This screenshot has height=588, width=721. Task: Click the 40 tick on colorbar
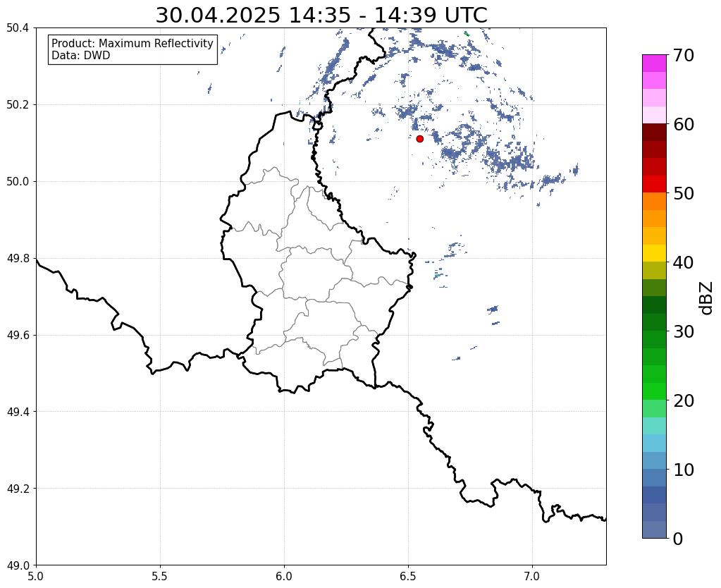point(684,262)
